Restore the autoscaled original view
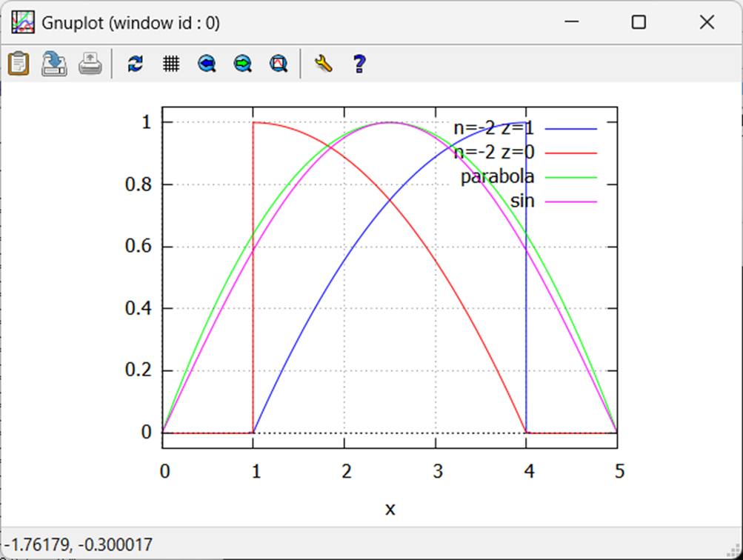The height and width of the screenshot is (560, 743). coord(278,64)
